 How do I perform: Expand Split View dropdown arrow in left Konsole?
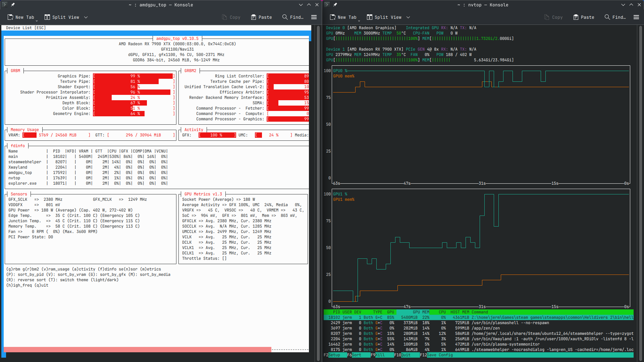[x=86, y=17]
